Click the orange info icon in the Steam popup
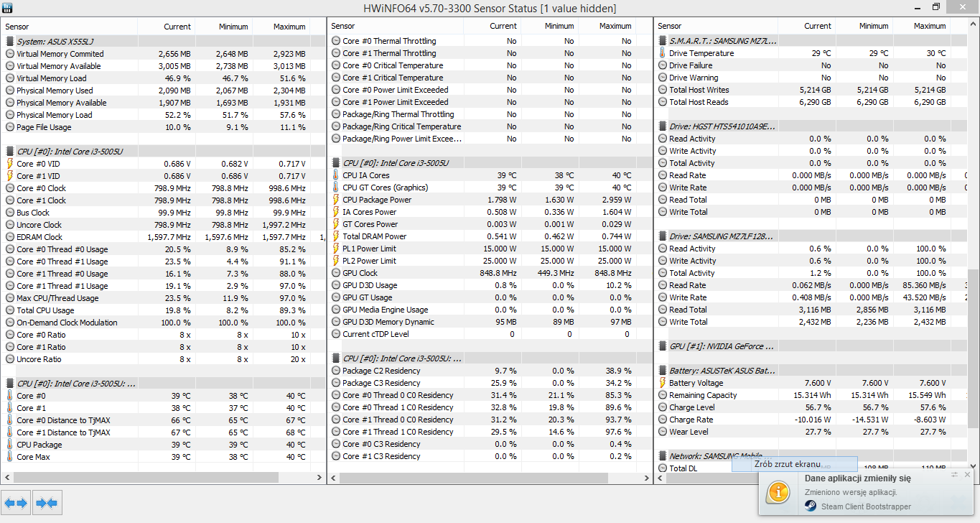This screenshot has height=523, width=980. point(780,494)
